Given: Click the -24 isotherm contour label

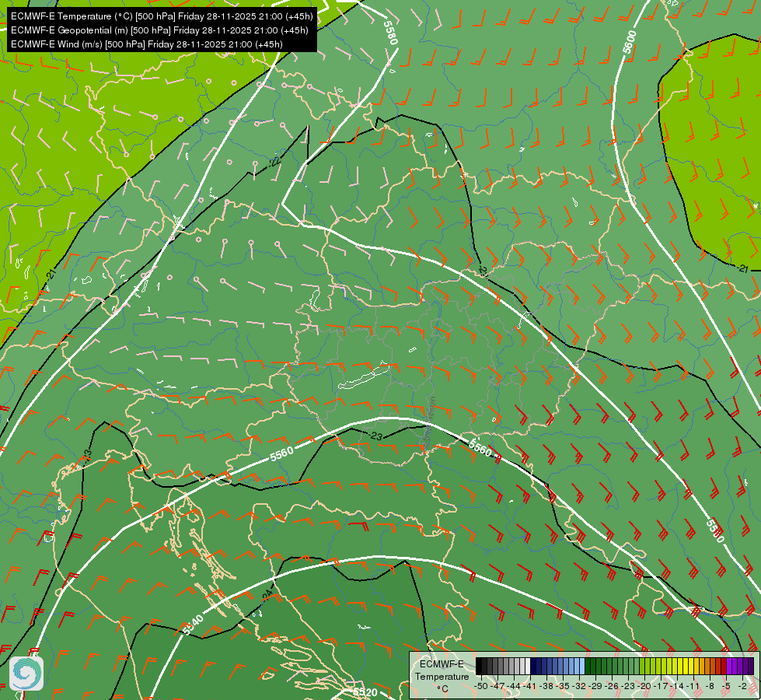Looking at the screenshot, I should click(x=267, y=595).
